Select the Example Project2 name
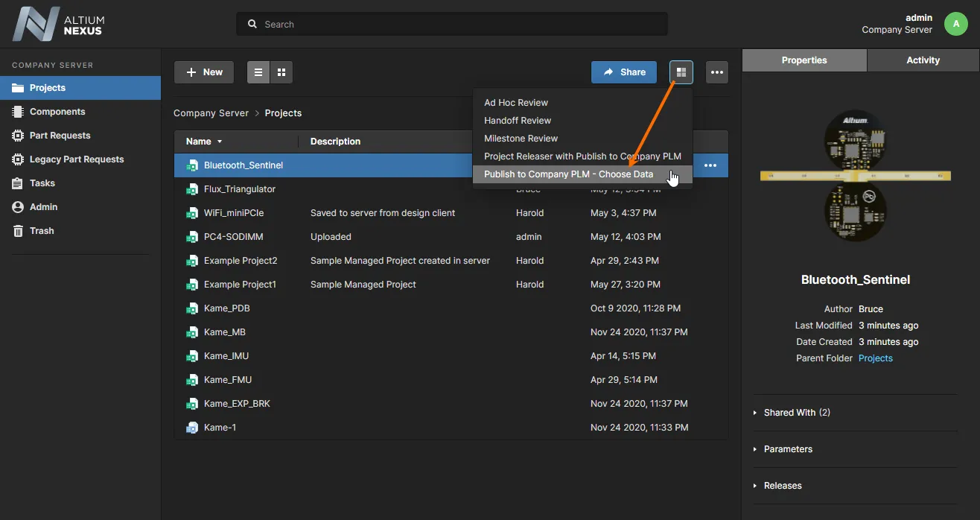The height and width of the screenshot is (520, 980). click(x=241, y=261)
